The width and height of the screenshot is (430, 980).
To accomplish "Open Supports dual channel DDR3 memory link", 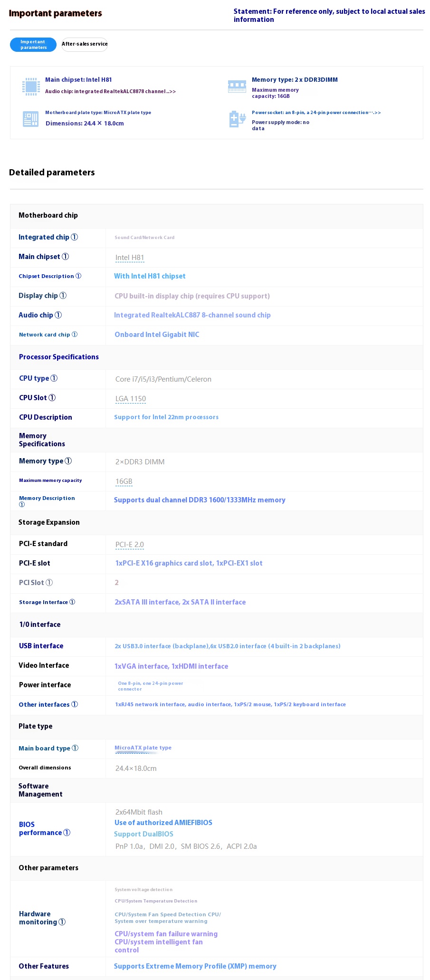I will click(200, 500).
